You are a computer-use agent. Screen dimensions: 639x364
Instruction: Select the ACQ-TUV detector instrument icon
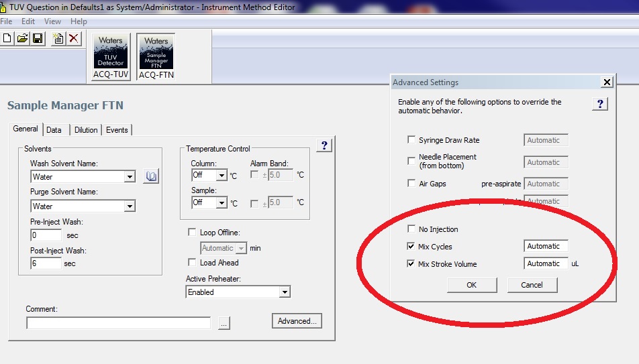[x=111, y=57]
